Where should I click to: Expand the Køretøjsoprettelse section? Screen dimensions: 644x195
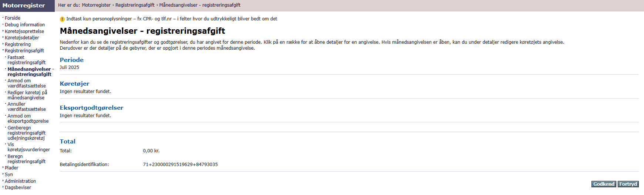(24, 32)
